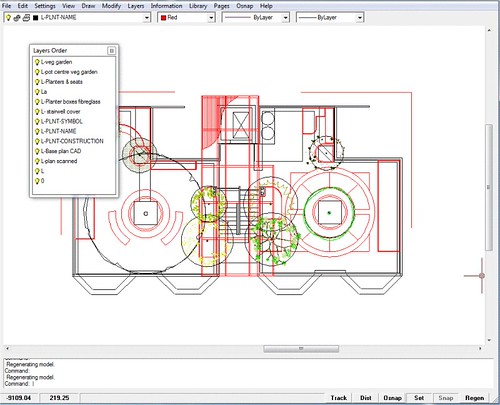The image size is (500, 405).
Task: Open the Osnap menu
Action: tap(245, 6)
